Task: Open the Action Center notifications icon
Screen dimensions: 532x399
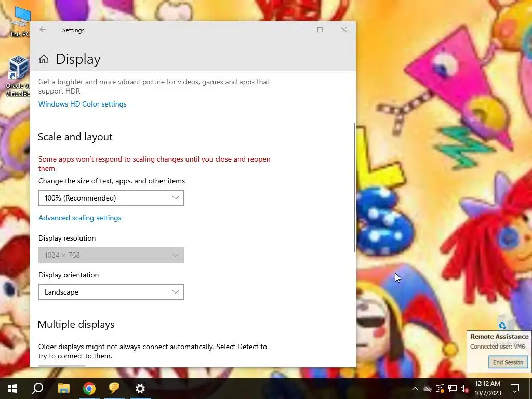Action: (x=515, y=389)
